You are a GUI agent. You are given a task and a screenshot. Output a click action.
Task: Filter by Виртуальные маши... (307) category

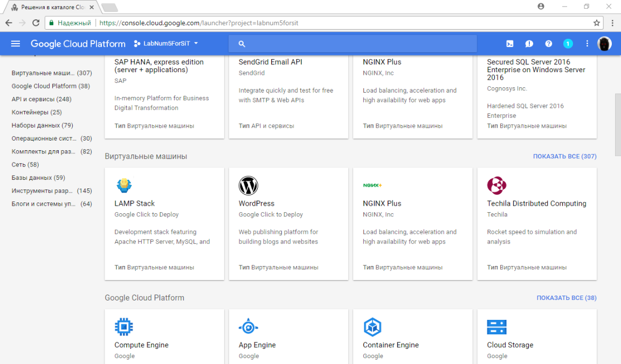pyautogui.click(x=52, y=73)
